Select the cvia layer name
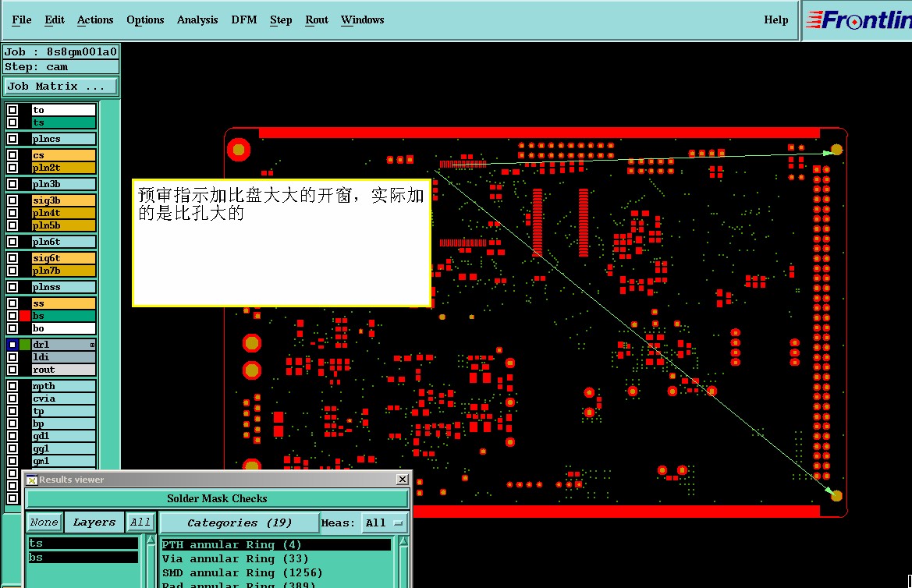The height and width of the screenshot is (588, 912). 63,398
